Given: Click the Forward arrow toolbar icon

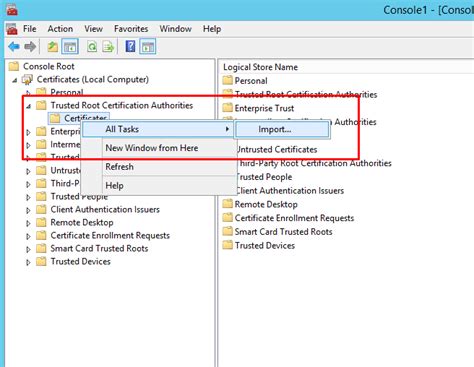Looking at the screenshot, I should (30, 47).
